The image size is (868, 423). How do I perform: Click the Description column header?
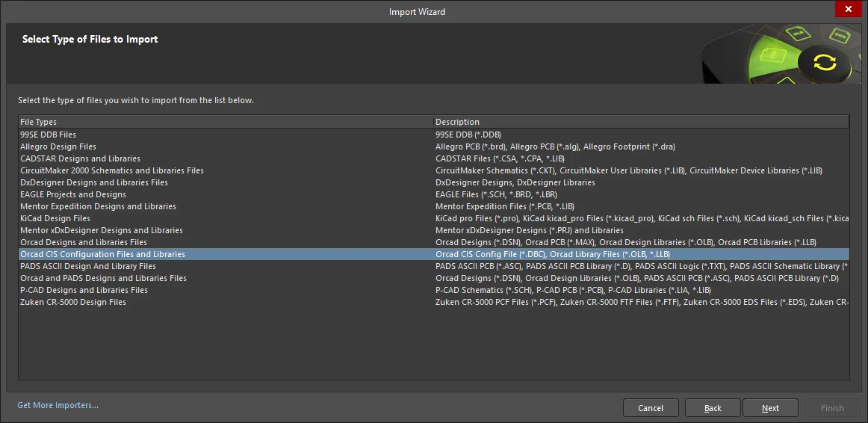641,122
